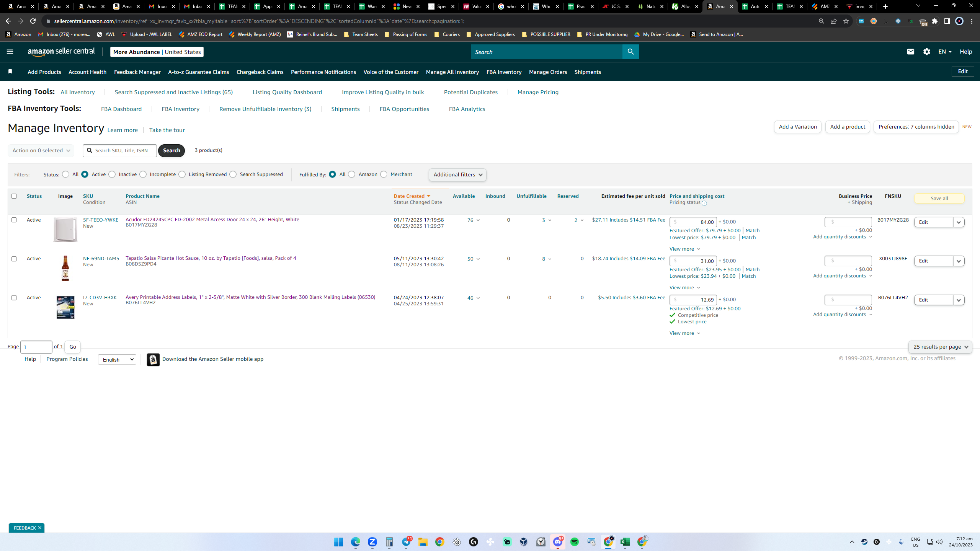Open the English language selector in footer
The height and width of the screenshot is (551, 980).
[x=117, y=359]
